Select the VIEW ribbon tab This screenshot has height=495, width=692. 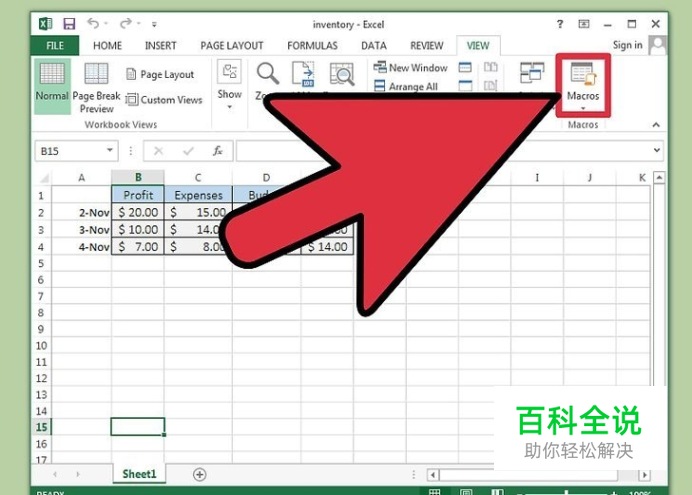coord(478,45)
